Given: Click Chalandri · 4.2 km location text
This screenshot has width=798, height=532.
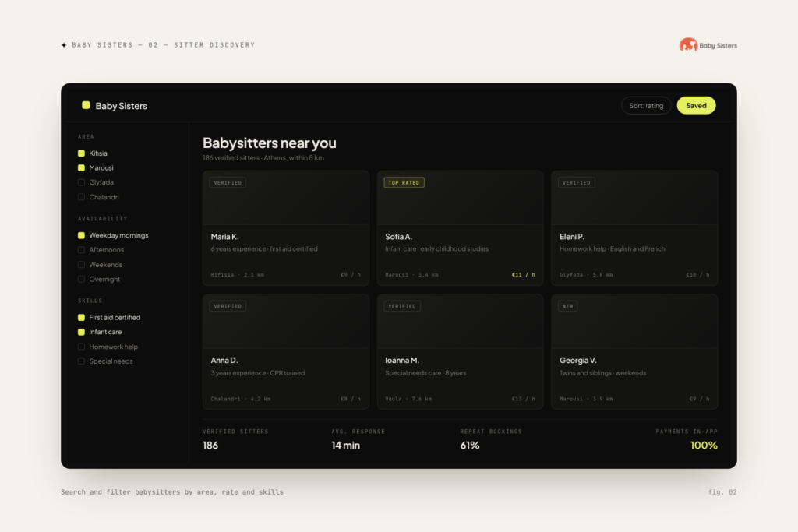Looking at the screenshot, I should pos(241,399).
